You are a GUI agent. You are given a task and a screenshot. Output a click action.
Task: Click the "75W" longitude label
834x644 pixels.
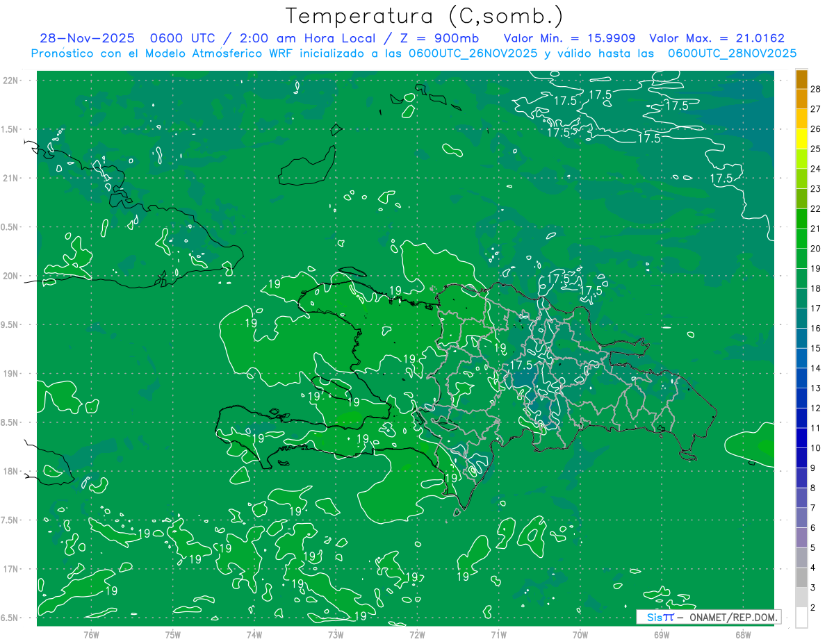tap(173, 634)
